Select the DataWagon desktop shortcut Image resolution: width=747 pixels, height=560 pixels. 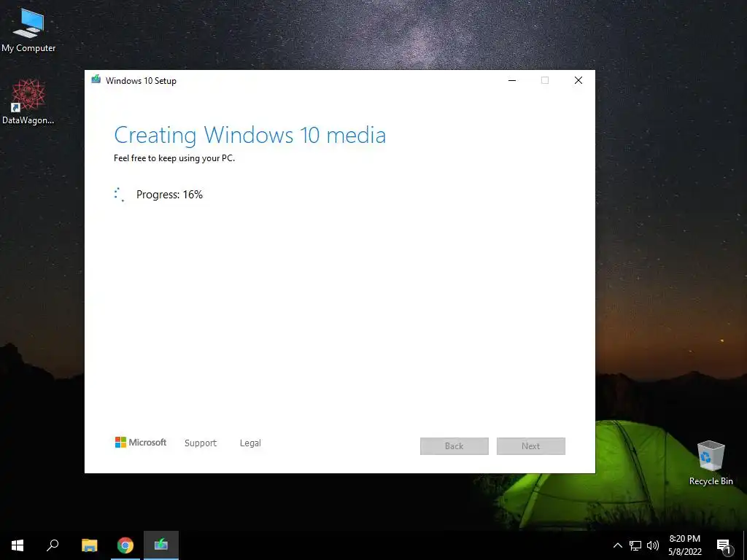point(28,101)
